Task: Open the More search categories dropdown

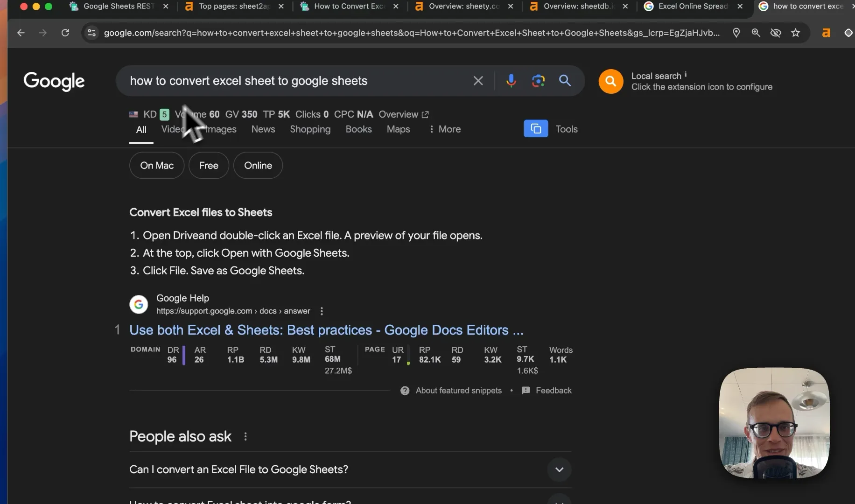Action: tap(445, 129)
